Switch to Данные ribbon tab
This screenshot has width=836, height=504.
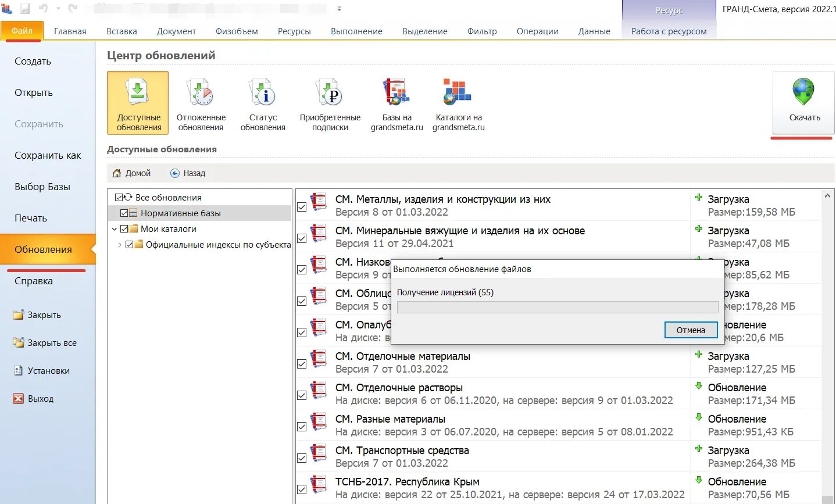click(594, 31)
